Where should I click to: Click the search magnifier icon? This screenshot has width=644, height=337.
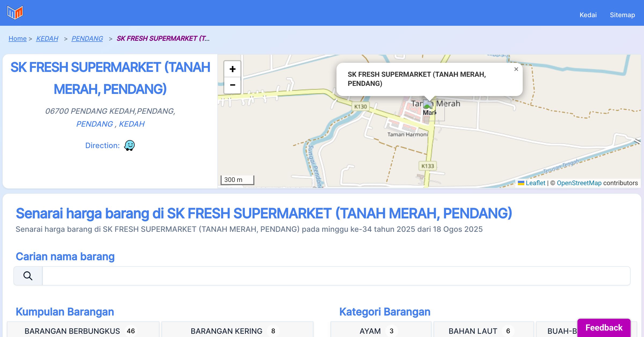pos(28,276)
